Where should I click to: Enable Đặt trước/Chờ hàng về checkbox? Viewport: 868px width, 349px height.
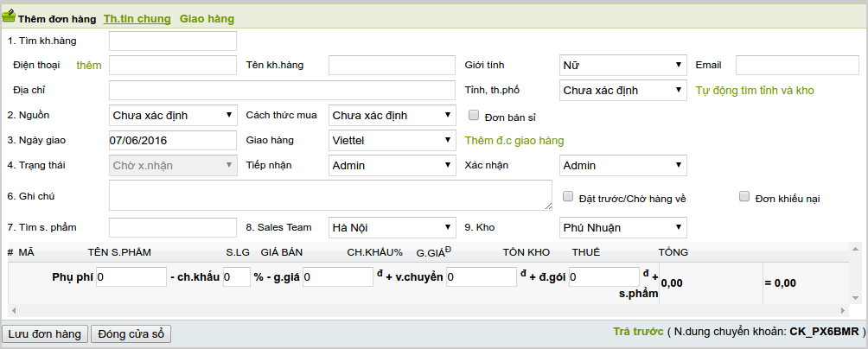(568, 197)
